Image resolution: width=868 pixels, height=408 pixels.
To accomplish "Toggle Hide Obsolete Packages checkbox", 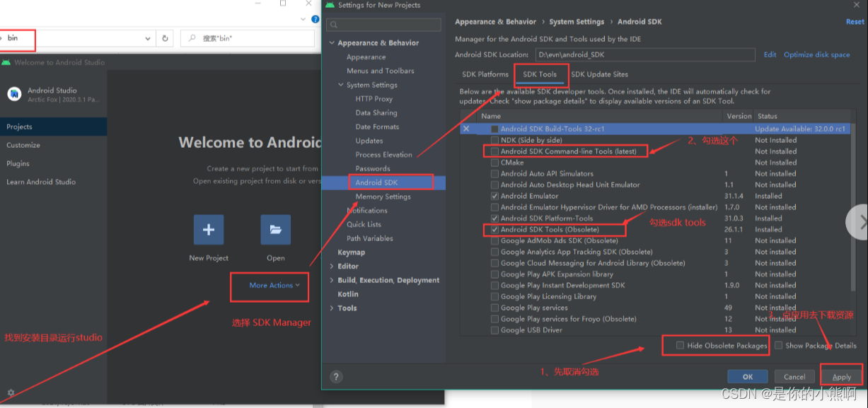I will (x=680, y=346).
